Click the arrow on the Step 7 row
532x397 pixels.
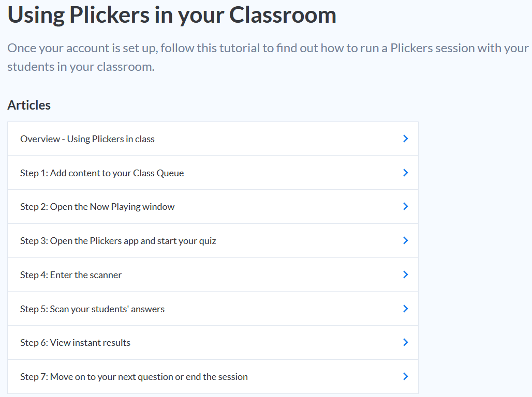406,376
